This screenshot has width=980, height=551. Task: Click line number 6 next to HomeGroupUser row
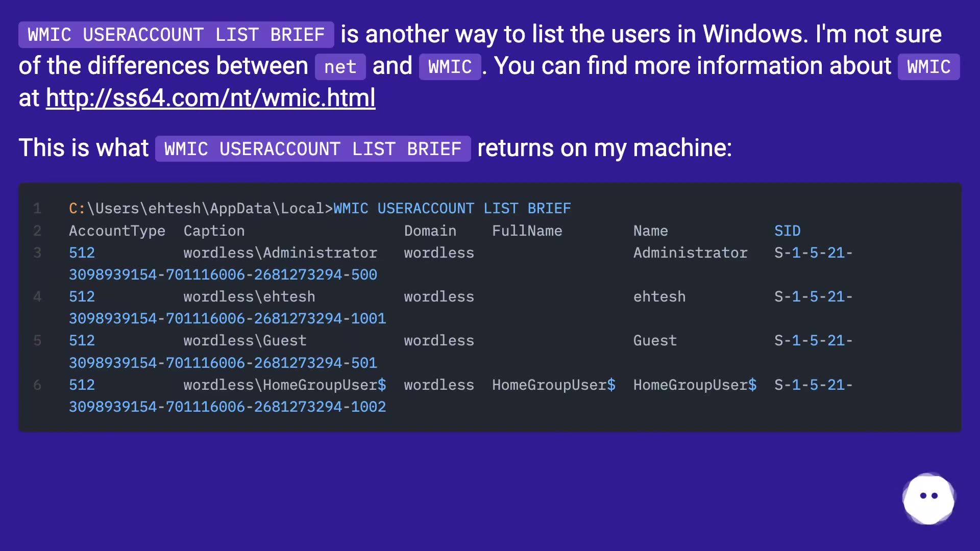(x=37, y=385)
